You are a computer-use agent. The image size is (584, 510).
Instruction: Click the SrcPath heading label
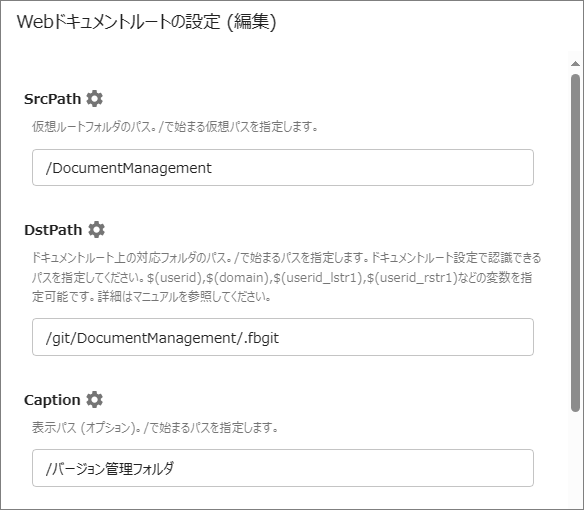click(x=53, y=99)
